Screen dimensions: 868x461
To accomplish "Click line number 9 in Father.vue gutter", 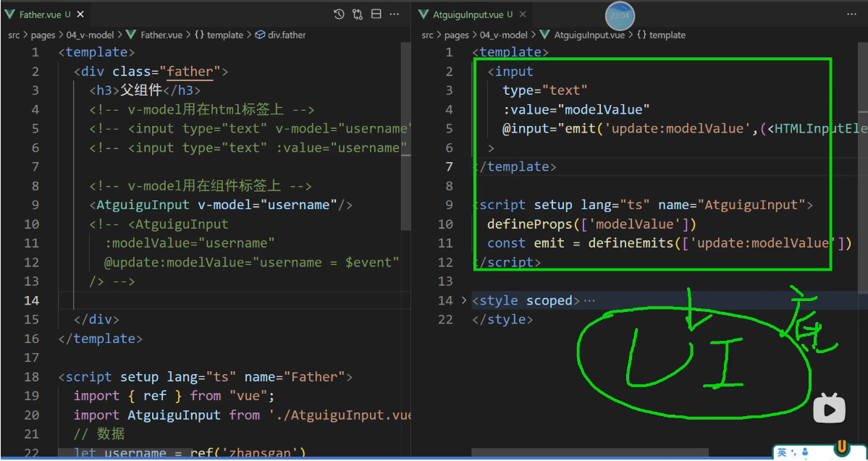I will click(35, 205).
